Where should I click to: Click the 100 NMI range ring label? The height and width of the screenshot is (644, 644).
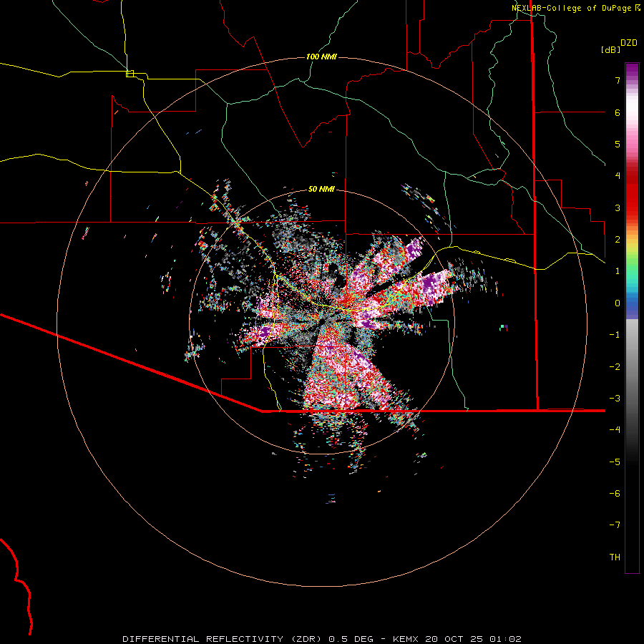(321, 57)
